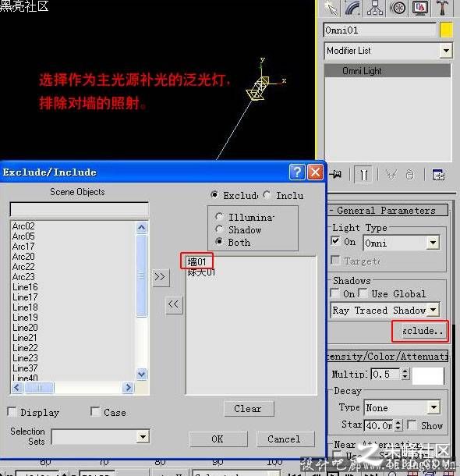460x476 pixels.
Task: Open the Utilities hammer icon
Action: point(442,7)
